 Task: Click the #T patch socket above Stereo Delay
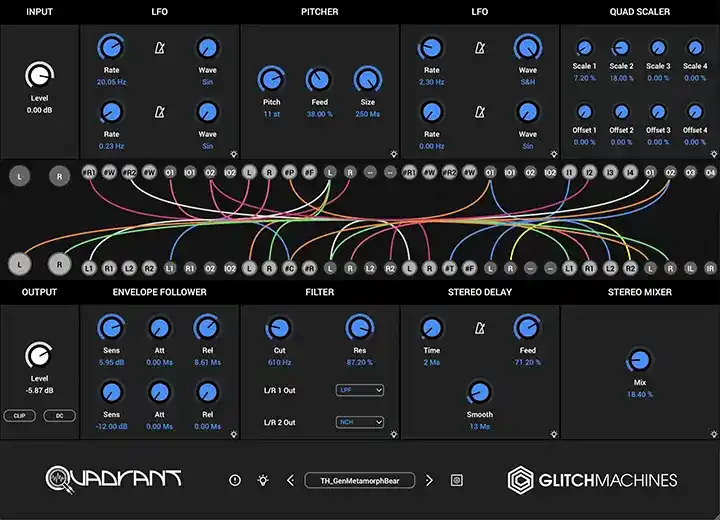tap(450, 268)
